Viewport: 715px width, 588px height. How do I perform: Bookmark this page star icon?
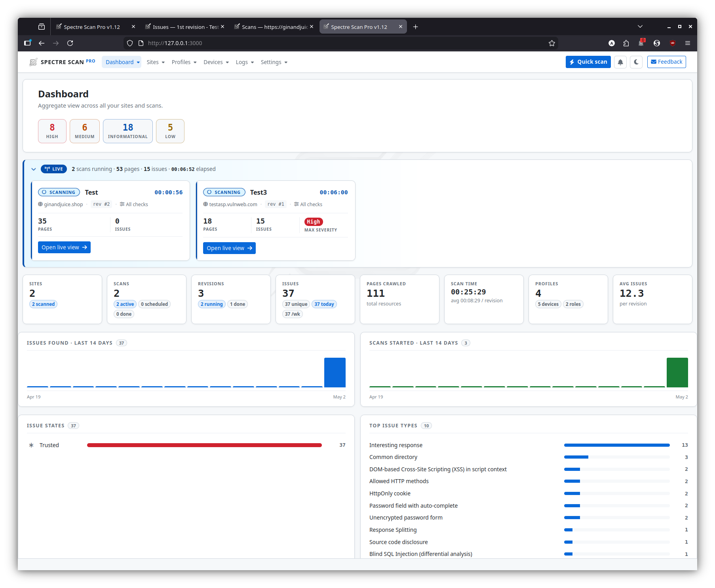click(552, 43)
